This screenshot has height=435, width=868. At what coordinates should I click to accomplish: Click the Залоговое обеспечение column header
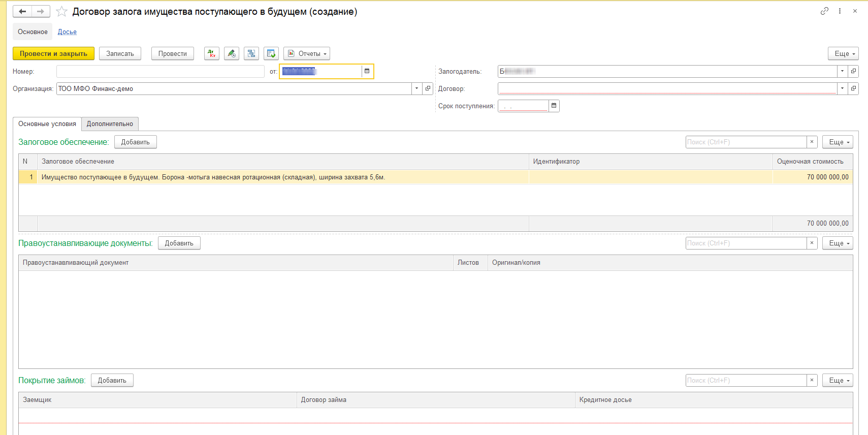click(283, 161)
